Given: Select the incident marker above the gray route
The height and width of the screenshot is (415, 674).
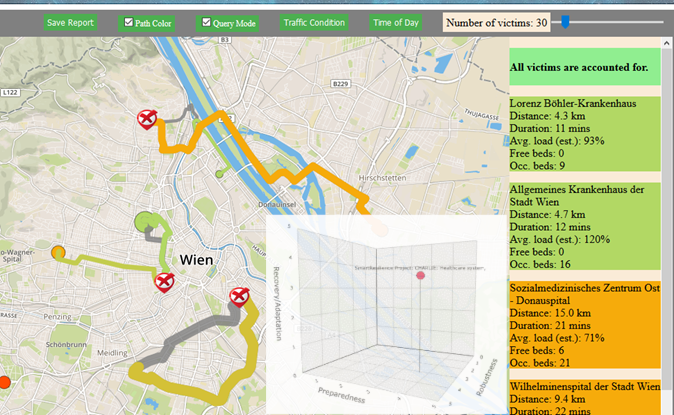Looking at the screenshot, I should (239, 297).
